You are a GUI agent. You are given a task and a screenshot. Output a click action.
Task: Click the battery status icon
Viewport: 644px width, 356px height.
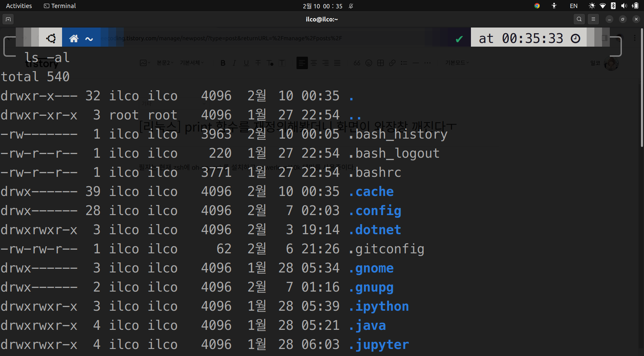(635, 6)
